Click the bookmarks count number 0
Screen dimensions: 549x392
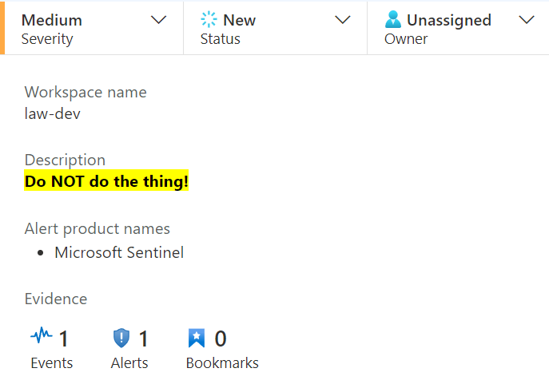point(221,339)
